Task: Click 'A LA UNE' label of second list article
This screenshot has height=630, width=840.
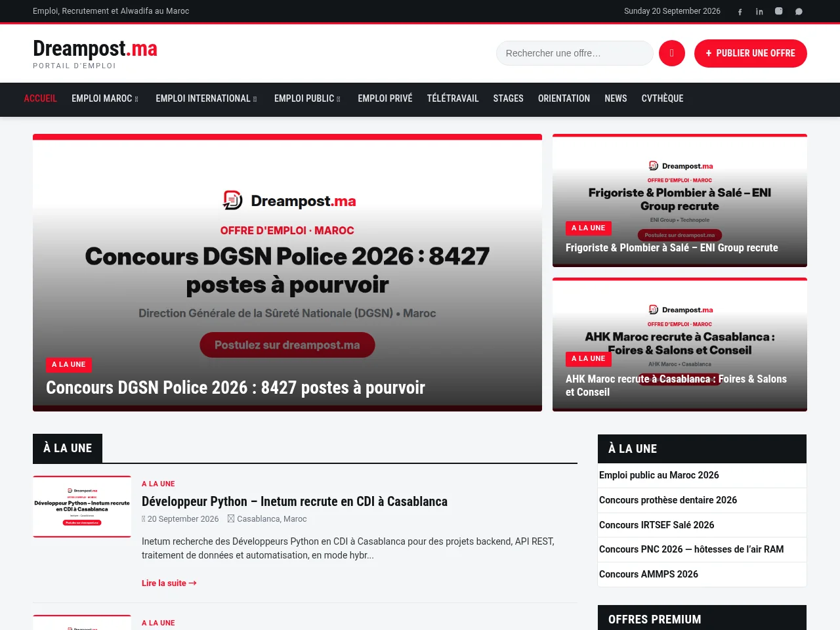Action: tap(158, 623)
